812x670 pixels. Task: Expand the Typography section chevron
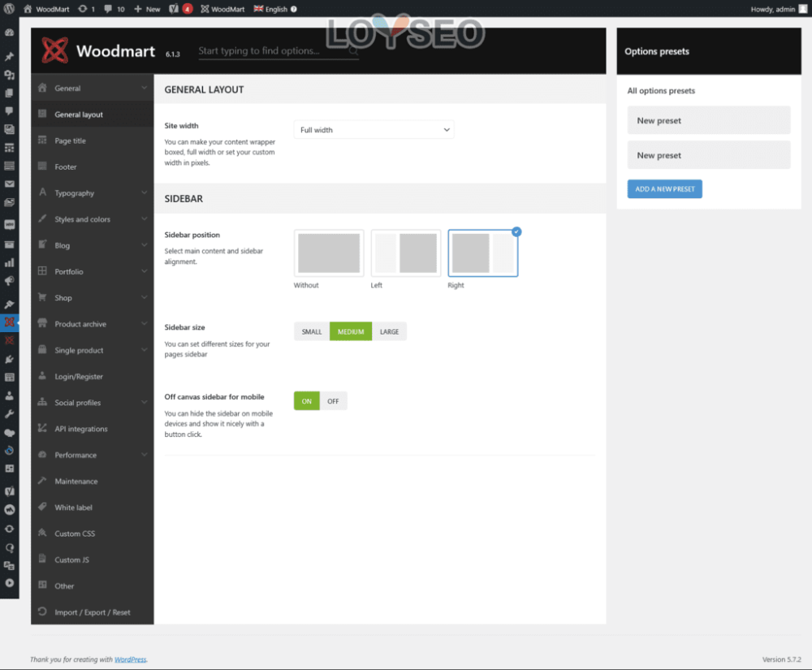point(144,192)
